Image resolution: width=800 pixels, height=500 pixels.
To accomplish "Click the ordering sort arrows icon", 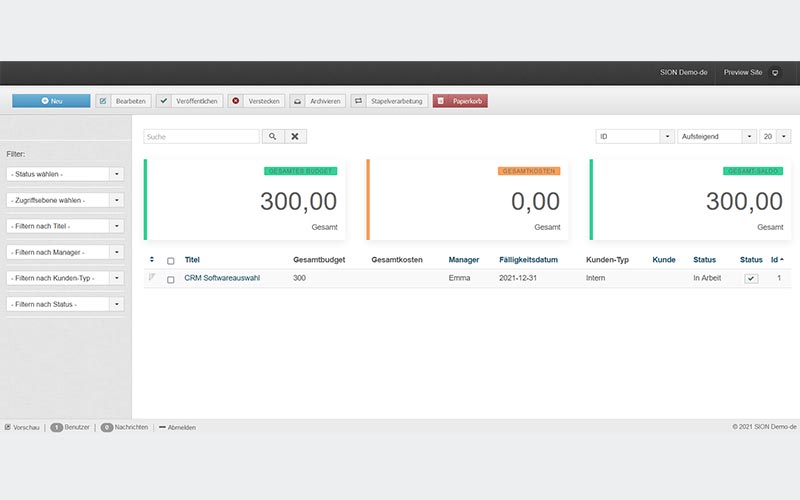I will click(x=152, y=260).
